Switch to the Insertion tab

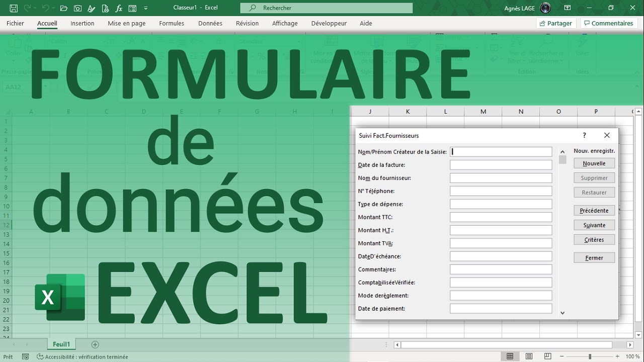click(83, 23)
